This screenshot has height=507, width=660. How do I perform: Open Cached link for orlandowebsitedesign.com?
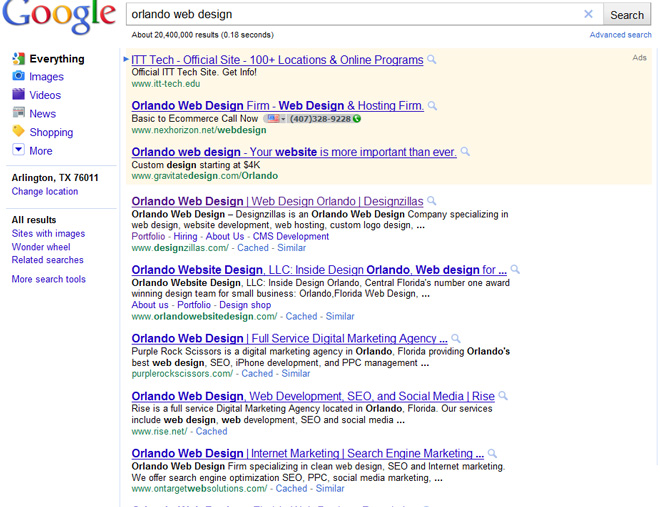click(x=301, y=316)
